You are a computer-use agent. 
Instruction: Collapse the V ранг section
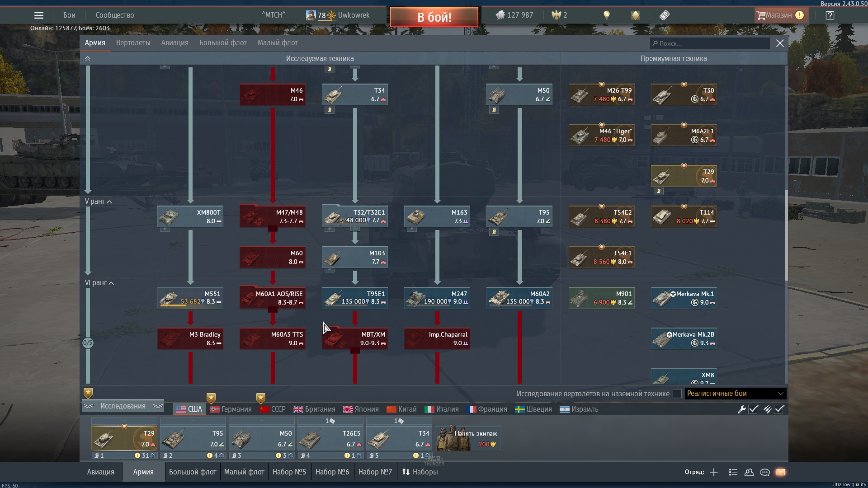99,202
